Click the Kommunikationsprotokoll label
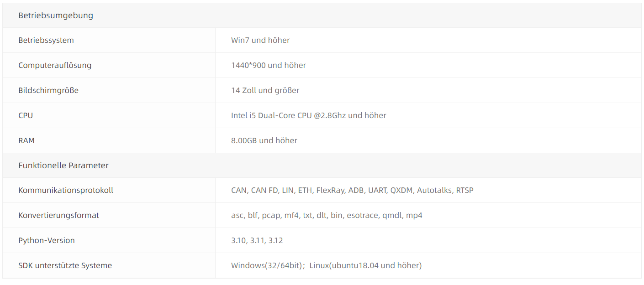This screenshot has width=644, height=285. point(66,190)
